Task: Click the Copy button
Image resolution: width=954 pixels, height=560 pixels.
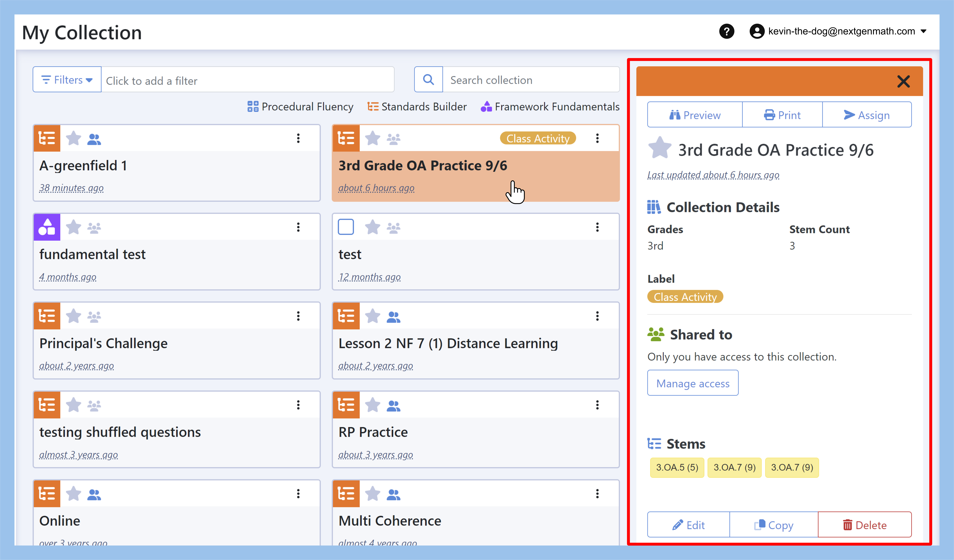Action: click(773, 525)
